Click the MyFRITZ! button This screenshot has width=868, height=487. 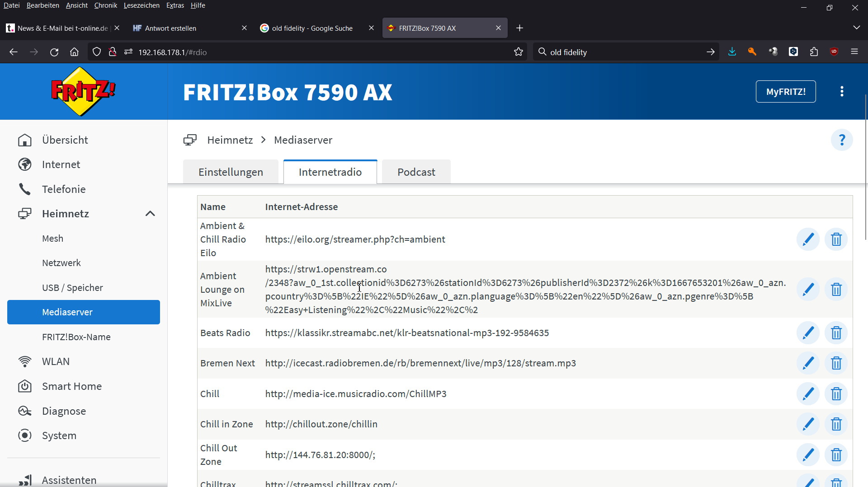click(x=785, y=92)
